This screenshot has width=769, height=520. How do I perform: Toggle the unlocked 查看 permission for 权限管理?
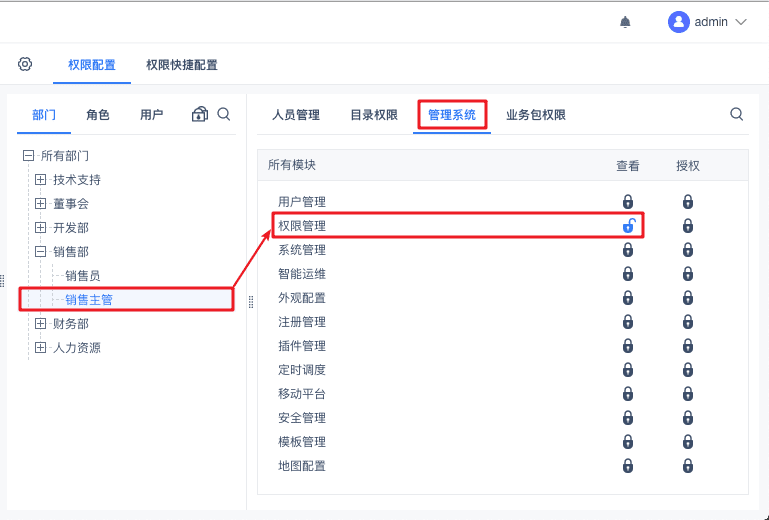(x=628, y=226)
